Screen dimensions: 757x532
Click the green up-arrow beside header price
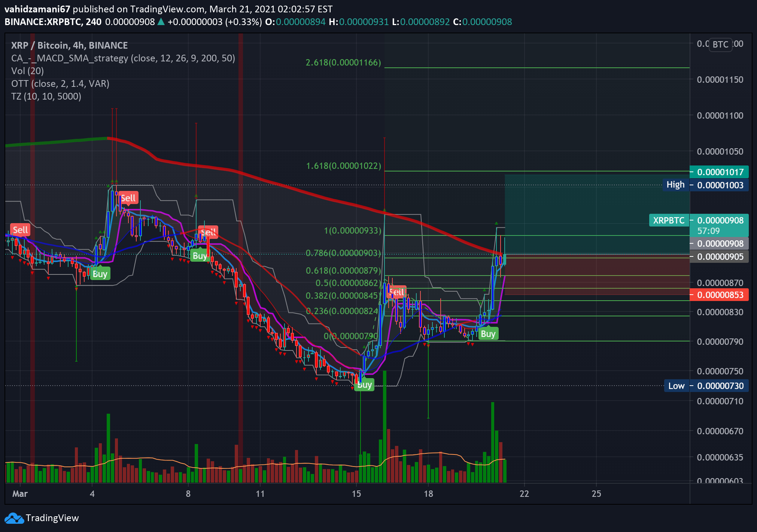point(161,22)
